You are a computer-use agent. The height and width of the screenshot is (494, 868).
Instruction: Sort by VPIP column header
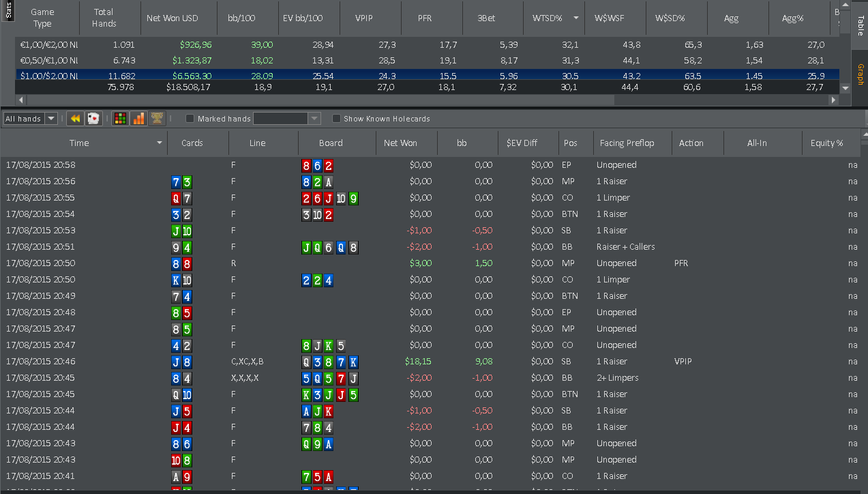click(x=369, y=18)
